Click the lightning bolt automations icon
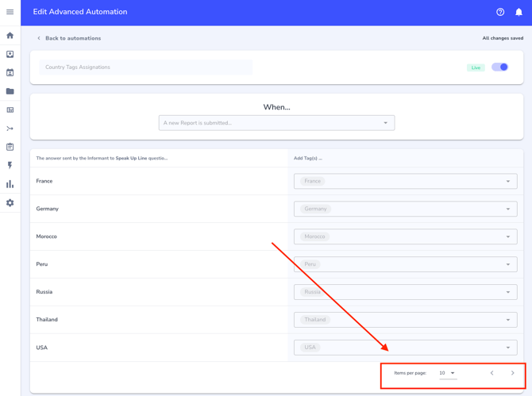532x396 pixels. click(x=10, y=165)
